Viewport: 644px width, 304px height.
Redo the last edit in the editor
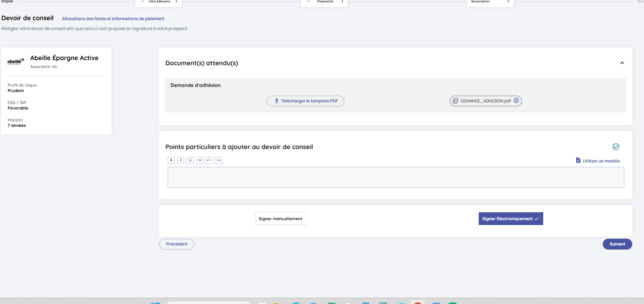(219, 160)
